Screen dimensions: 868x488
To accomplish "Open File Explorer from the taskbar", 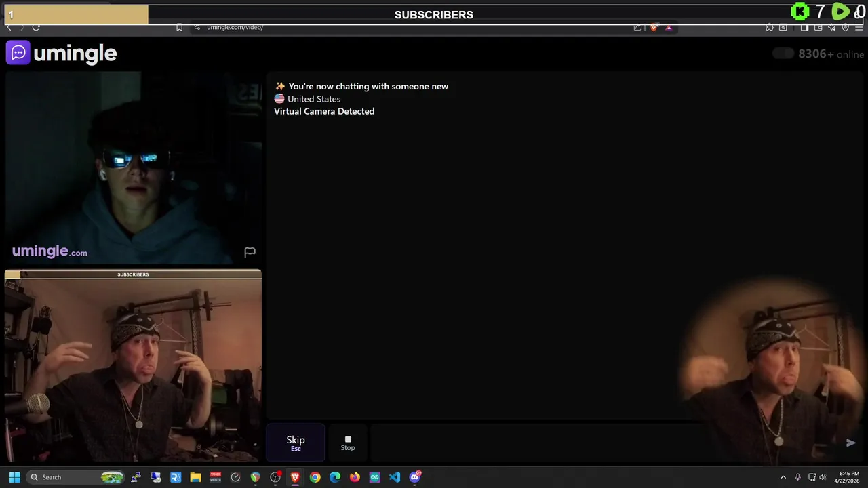I will click(195, 477).
